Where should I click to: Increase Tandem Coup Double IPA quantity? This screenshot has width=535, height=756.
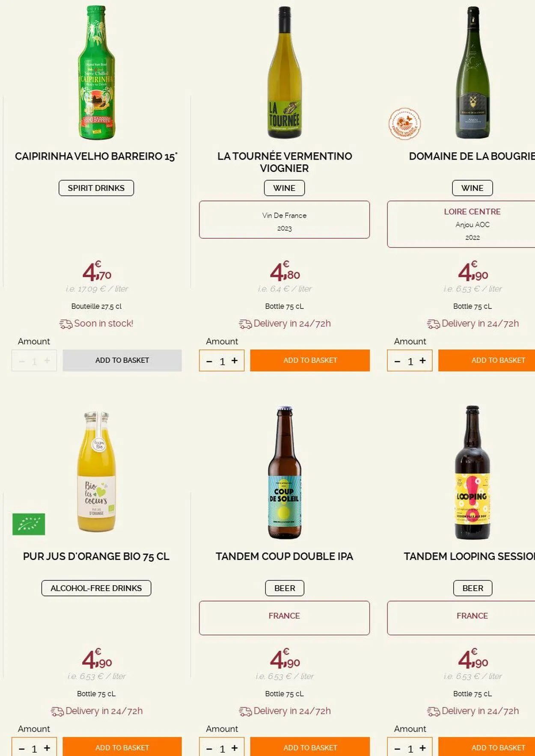(x=235, y=748)
